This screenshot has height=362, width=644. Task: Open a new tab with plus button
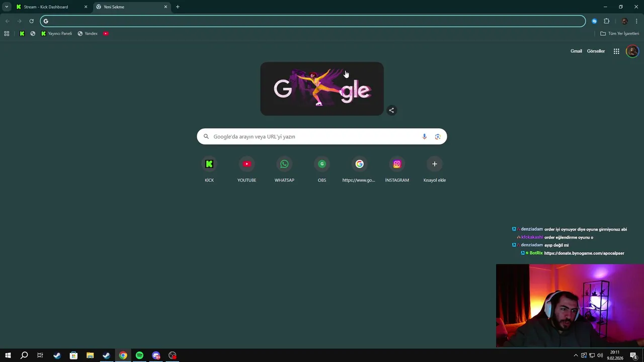(x=178, y=7)
